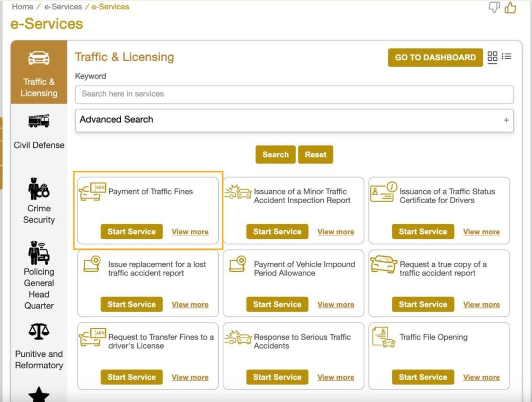
Task: Open Policing General Head Quarter category icon
Action: pyautogui.click(x=39, y=253)
